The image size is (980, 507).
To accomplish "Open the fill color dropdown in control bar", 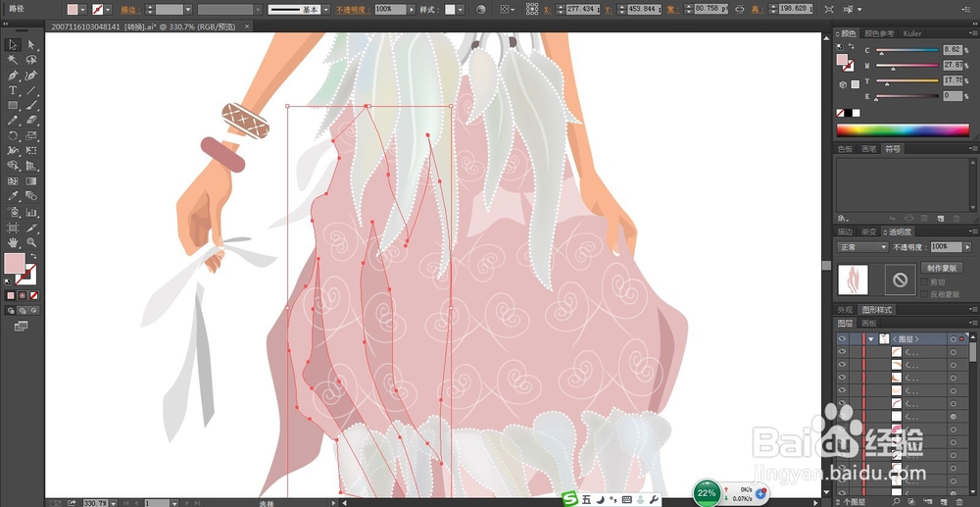I will pyautogui.click(x=82, y=10).
